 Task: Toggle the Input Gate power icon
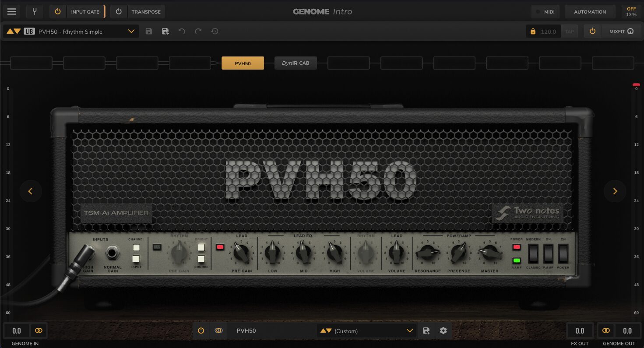[58, 12]
